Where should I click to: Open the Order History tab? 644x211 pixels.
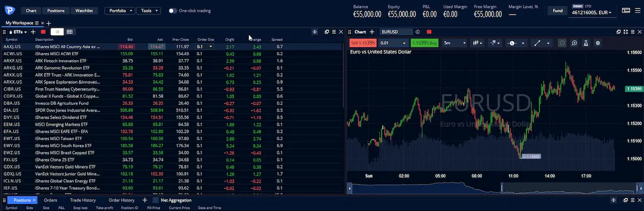tap(121, 200)
